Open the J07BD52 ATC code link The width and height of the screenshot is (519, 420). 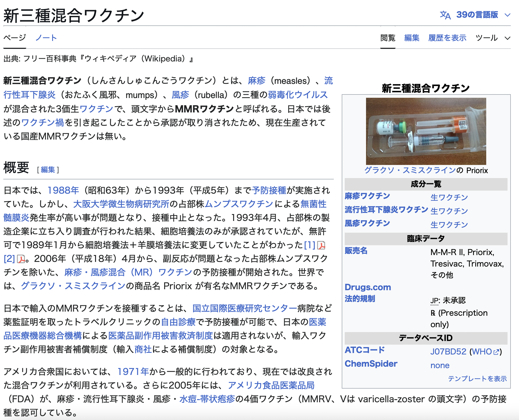point(448,351)
